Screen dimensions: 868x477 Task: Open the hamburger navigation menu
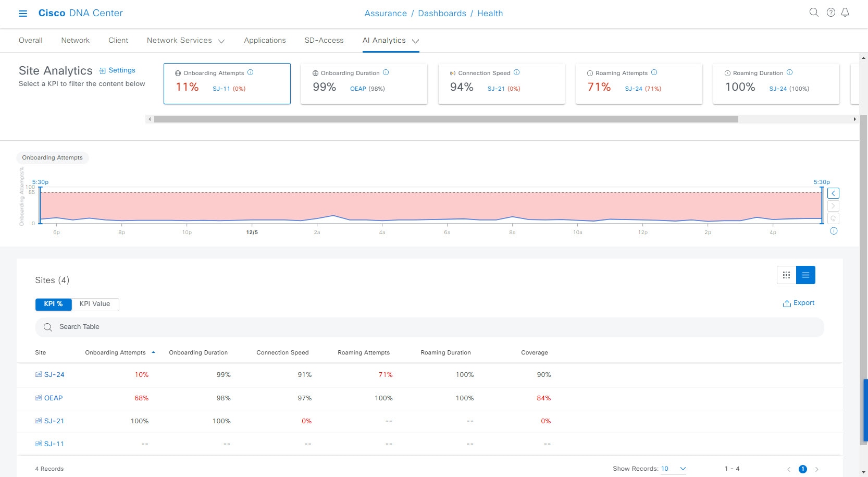tap(23, 14)
